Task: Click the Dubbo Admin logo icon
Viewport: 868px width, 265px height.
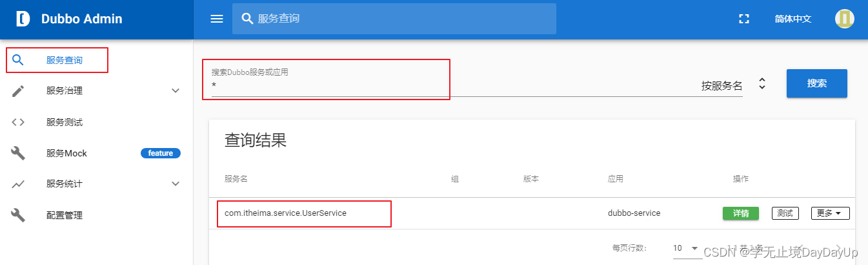Action: click(23, 19)
